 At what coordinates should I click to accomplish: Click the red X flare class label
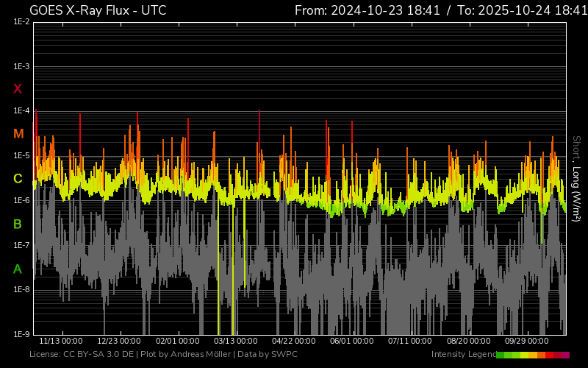pyautogui.click(x=18, y=89)
